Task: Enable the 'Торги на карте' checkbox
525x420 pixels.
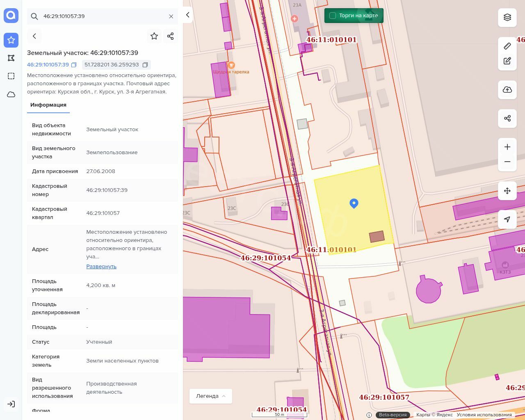Action: [333, 16]
